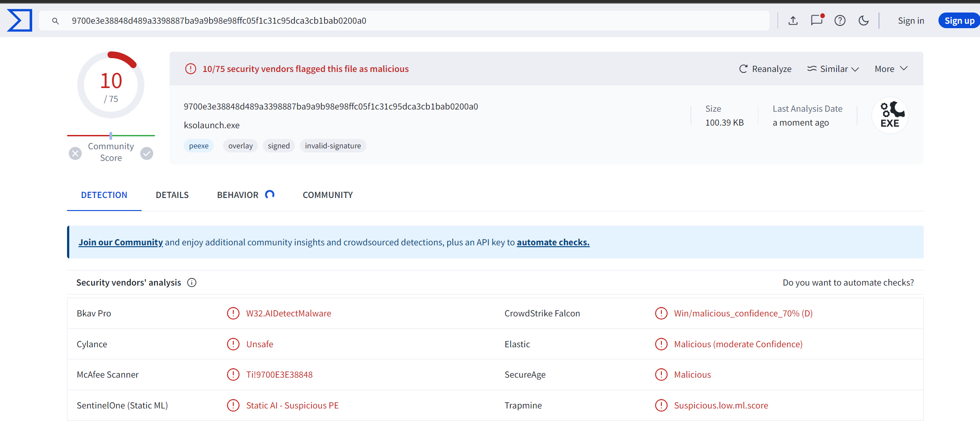Click the SentinelOne alert icon
The width and height of the screenshot is (980, 421).
(233, 405)
